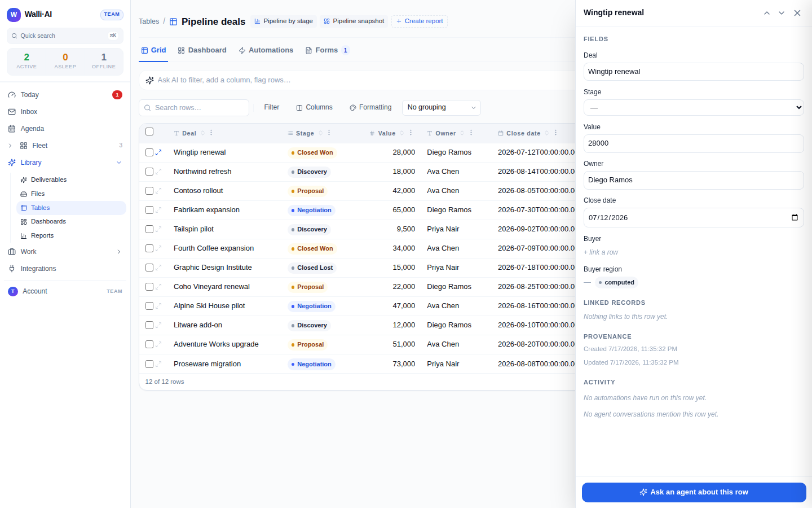
Task: Select the Contoso rollout row checkbox
Action: point(149,191)
